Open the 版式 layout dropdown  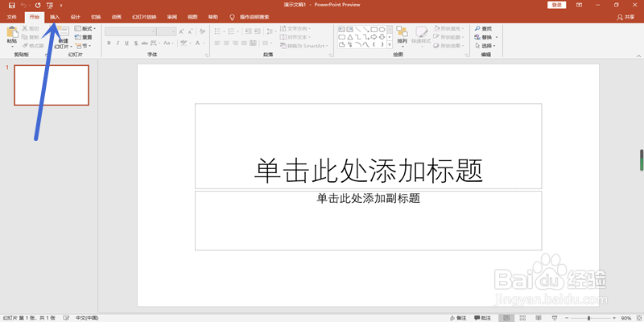(85, 28)
